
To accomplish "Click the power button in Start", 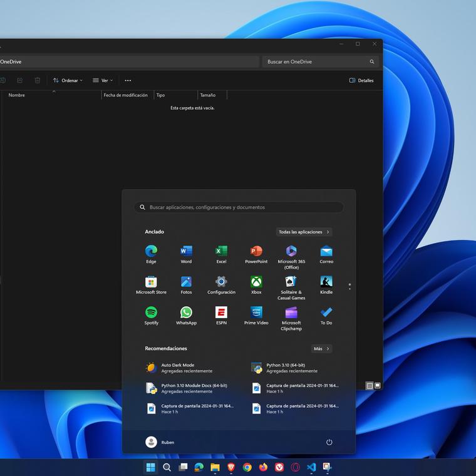I will (x=329, y=442).
